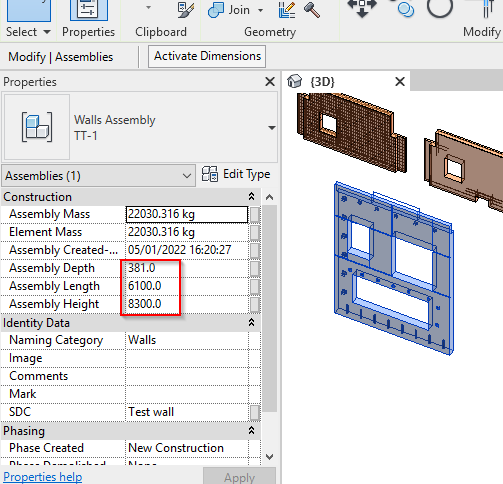Click the Naming Category parameter label

click(56, 340)
